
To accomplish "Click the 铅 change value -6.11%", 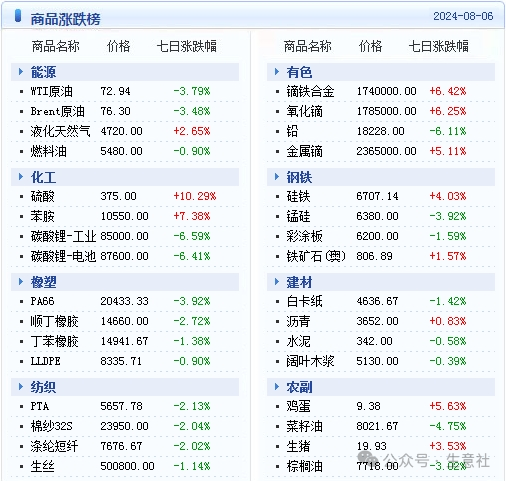I will point(448,131).
